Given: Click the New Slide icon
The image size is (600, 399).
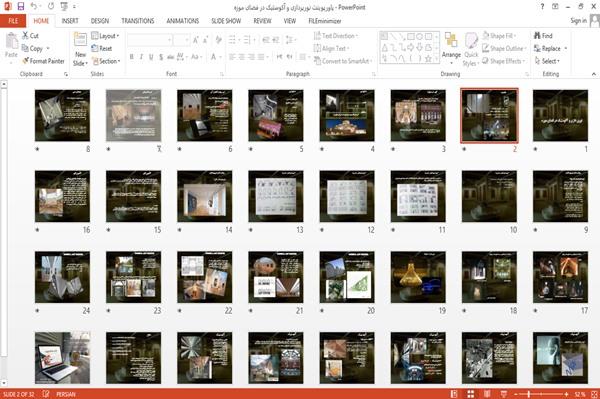Looking at the screenshot, I should click(x=80, y=49).
